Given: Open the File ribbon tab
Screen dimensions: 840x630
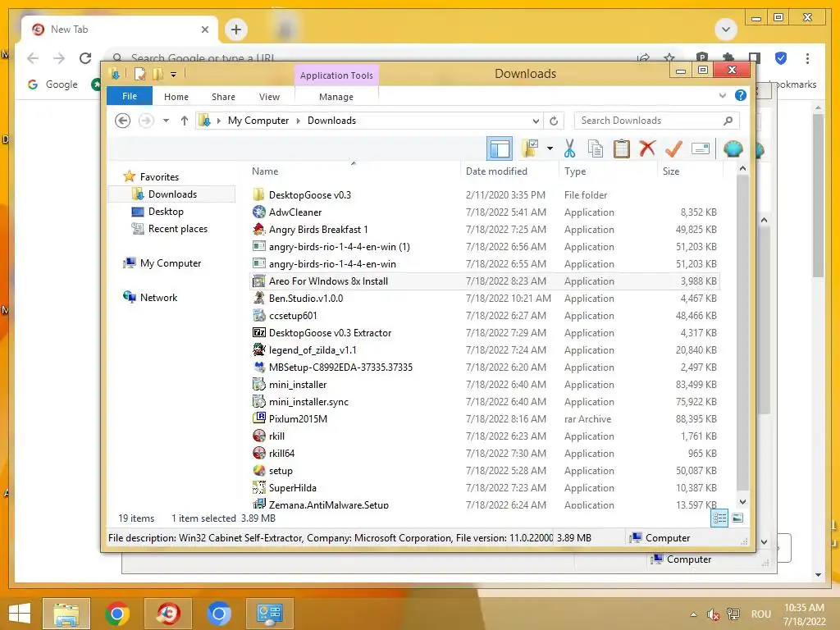Looking at the screenshot, I should click(x=130, y=96).
